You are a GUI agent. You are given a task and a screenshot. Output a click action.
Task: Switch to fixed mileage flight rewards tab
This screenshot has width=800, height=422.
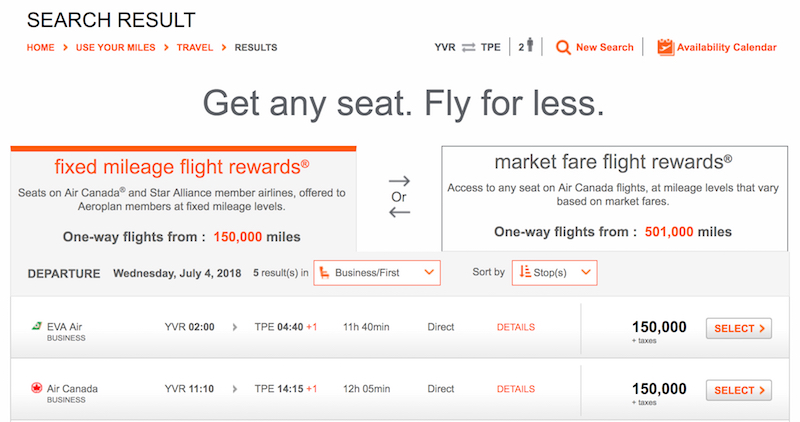pos(183,199)
